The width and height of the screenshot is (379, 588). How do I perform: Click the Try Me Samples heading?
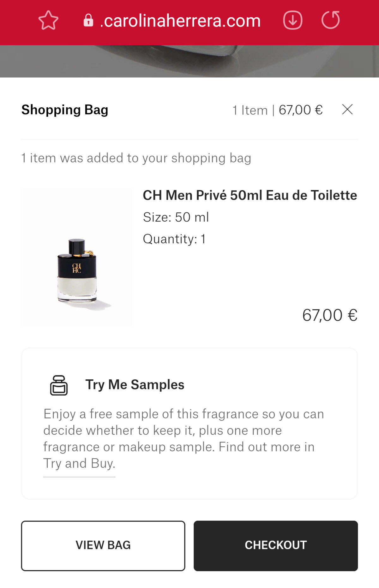point(135,385)
